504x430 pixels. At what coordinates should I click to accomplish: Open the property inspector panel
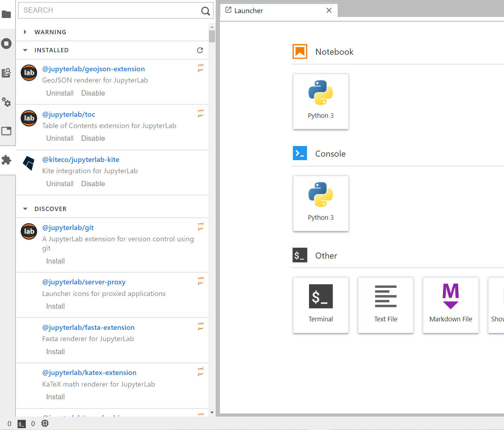point(7,102)
